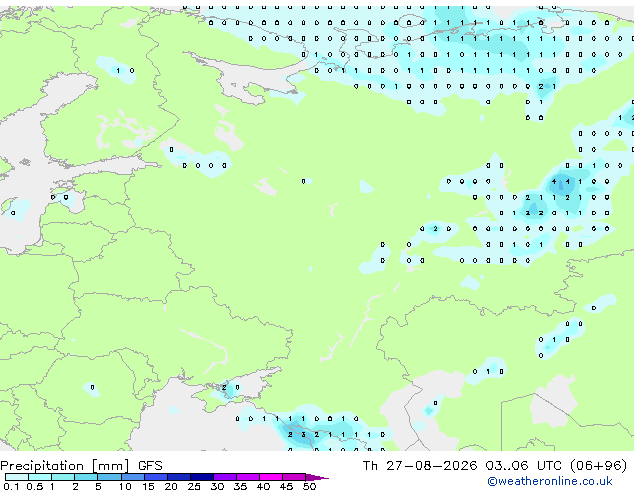Click the above-50 arrow tip of legend
Screen dimensions: 634x490
point(317,478)
